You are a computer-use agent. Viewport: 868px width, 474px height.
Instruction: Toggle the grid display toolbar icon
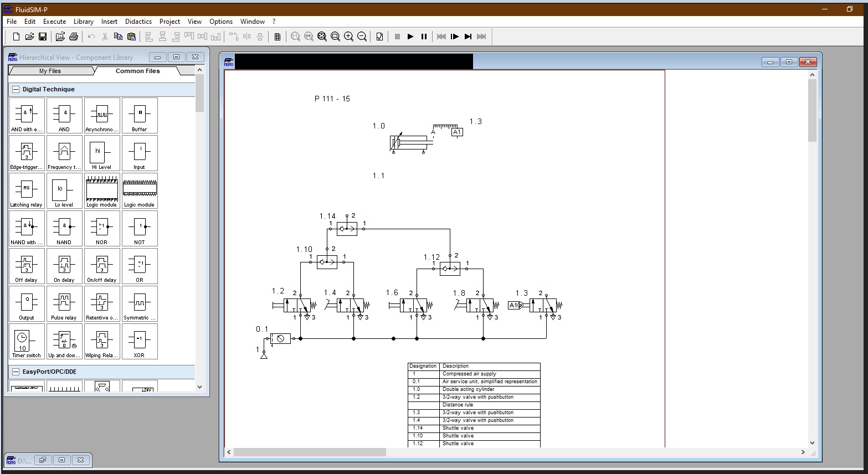point(278,37)
